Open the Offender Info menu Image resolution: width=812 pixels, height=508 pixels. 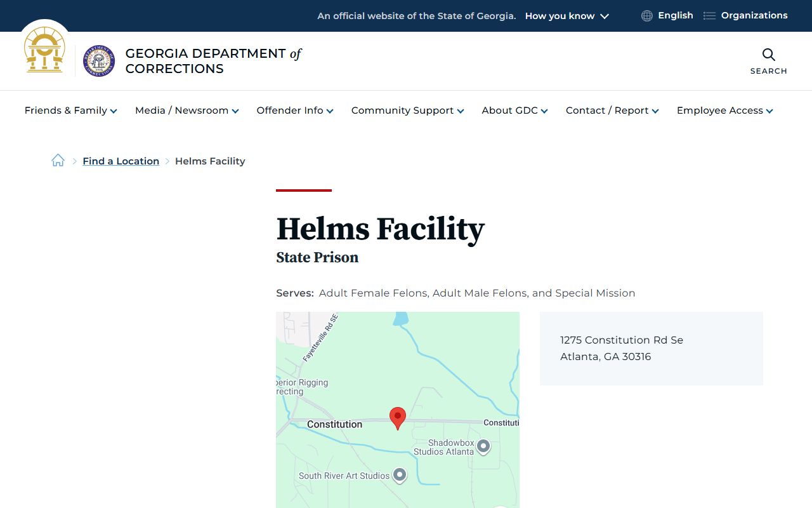295,110
